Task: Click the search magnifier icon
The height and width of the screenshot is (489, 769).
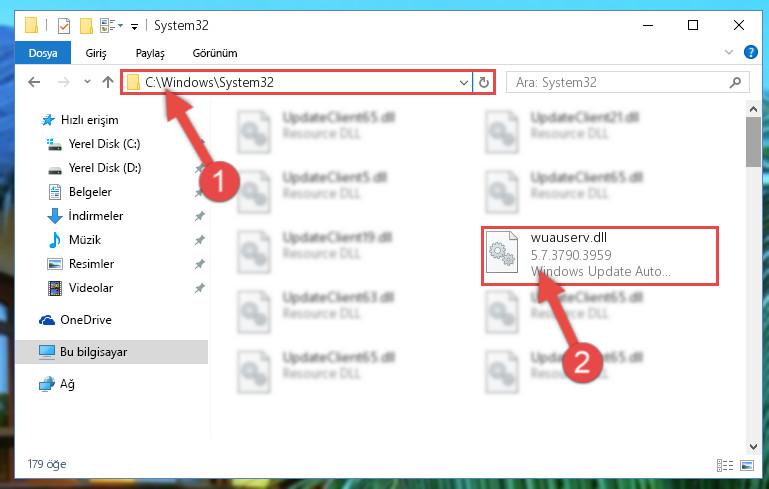Action: tap(735, 82)
